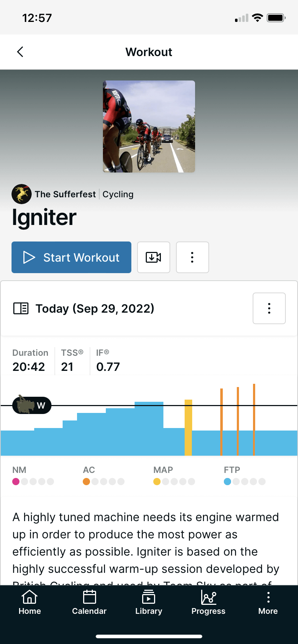Tap The Sufferfest brand name link

(65, 194)
